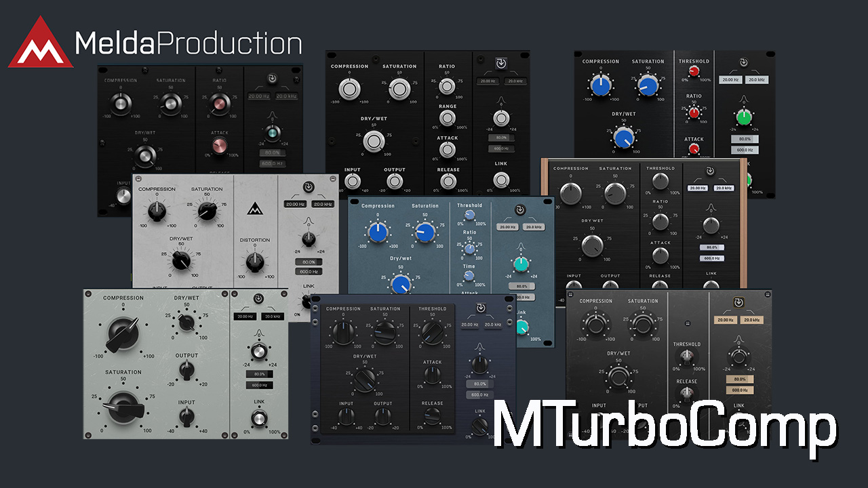The width and height of the screenshot is (868, 488).
Task: Toggle the circular arrow button on the wood-framed panel
Action: click(x=710, y=171)
